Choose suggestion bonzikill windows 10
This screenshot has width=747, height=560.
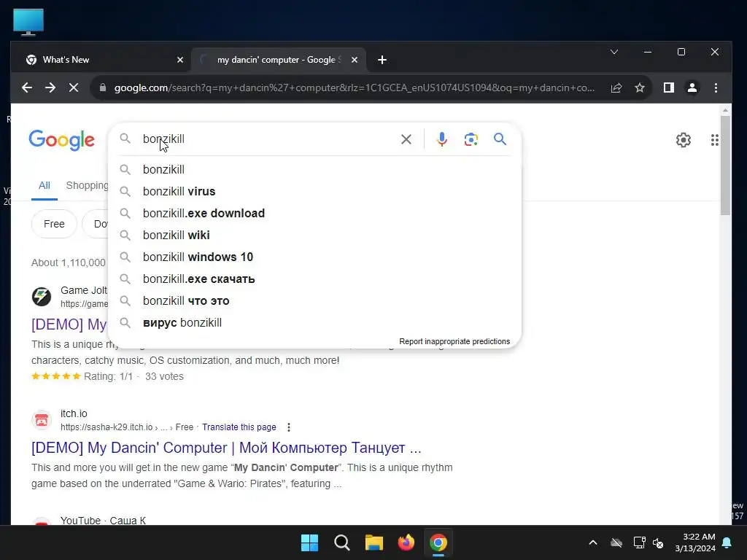tap(315, 257)
